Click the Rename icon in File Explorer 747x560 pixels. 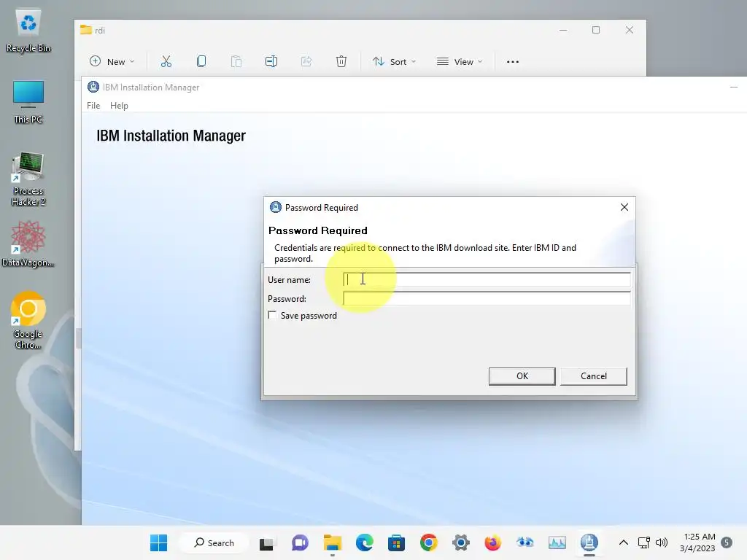click(271, 61)
